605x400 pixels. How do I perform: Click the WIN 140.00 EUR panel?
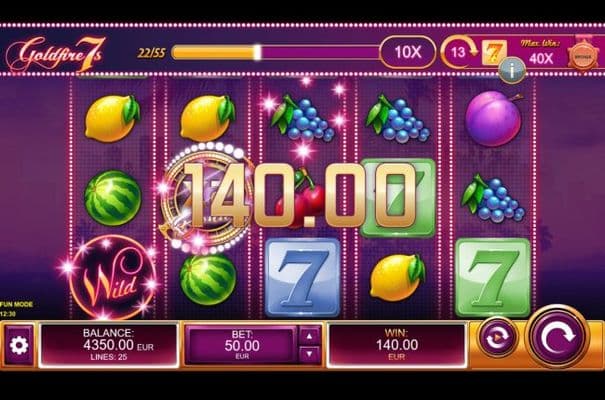click(x=397, y=345)
